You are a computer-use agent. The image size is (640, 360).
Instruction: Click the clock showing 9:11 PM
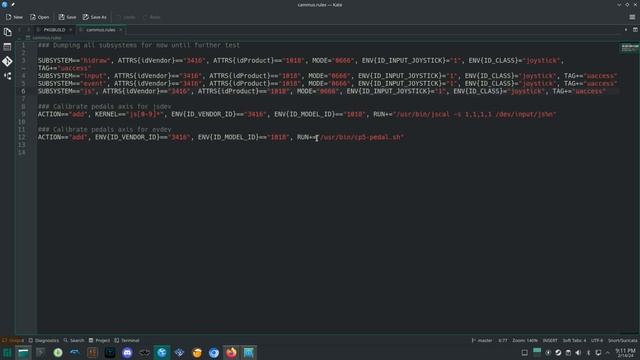pos(625,353)
